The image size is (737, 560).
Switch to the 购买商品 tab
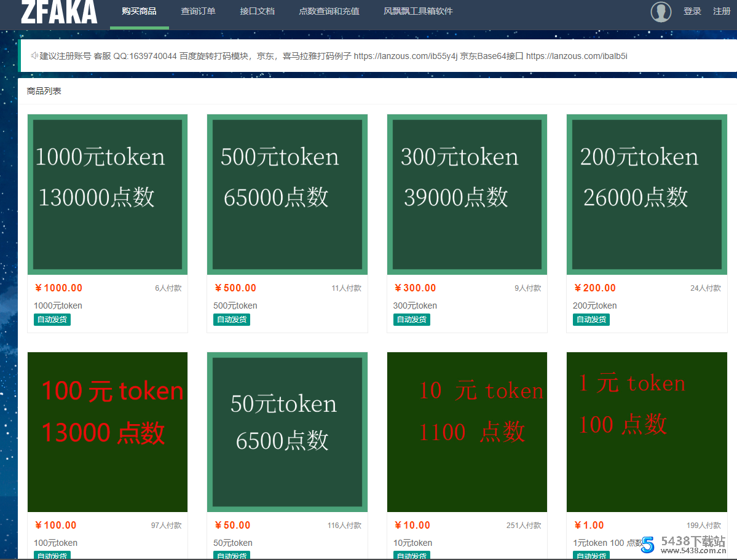[139, 10]
